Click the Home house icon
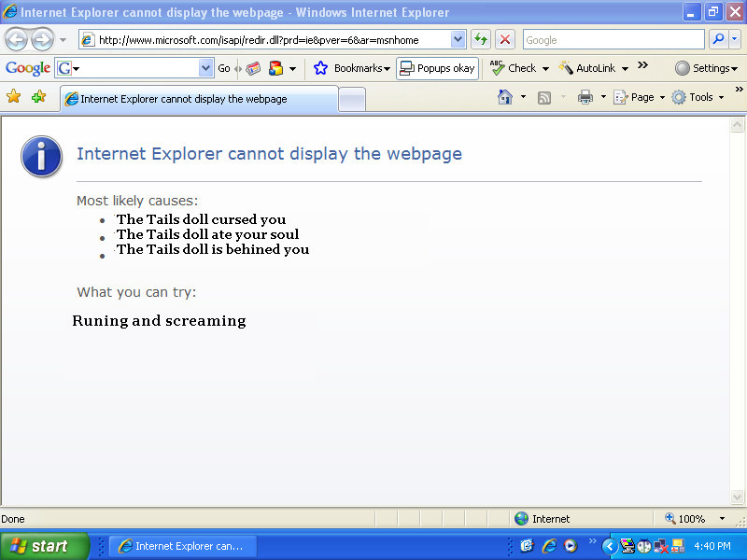The width and height of the screenshot is (747, 560). 505,97
